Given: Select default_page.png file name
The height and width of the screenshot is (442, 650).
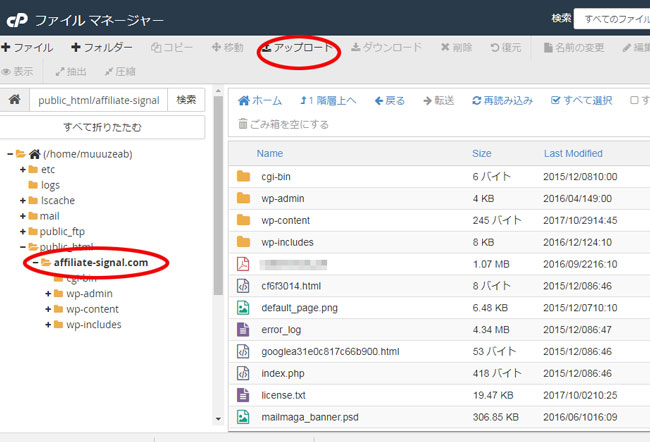Looking at the screenshot, I should 299,308.
